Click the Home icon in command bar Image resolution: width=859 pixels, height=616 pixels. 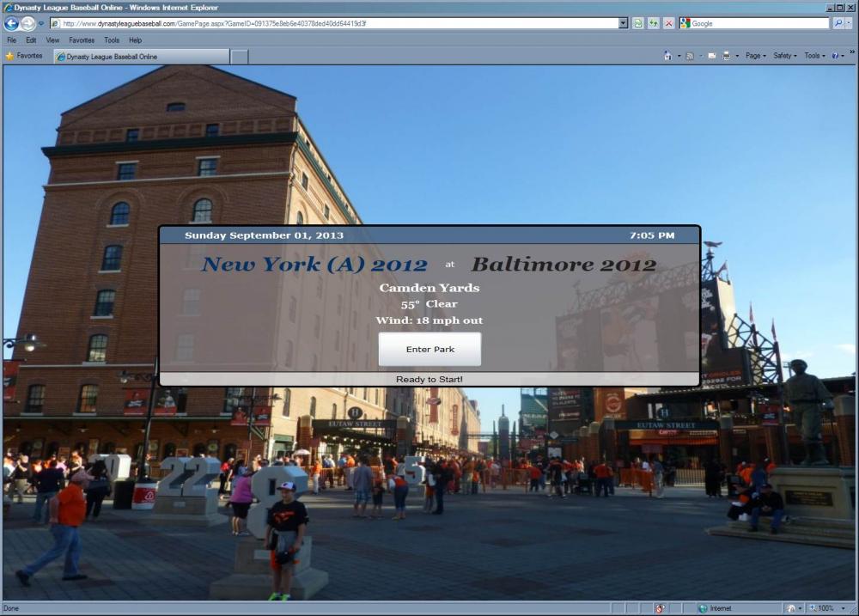pyautogui.click(x=667, y=56)
